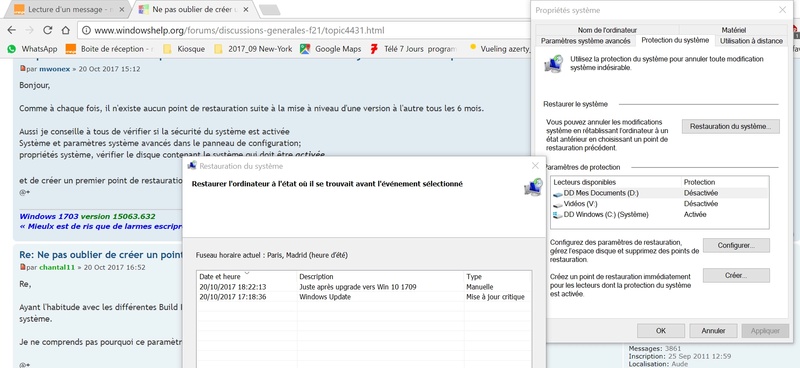Viewport: 800px width, 368px height.
Task: Open the chantal11 author profile link
Action: click(58, 267)
